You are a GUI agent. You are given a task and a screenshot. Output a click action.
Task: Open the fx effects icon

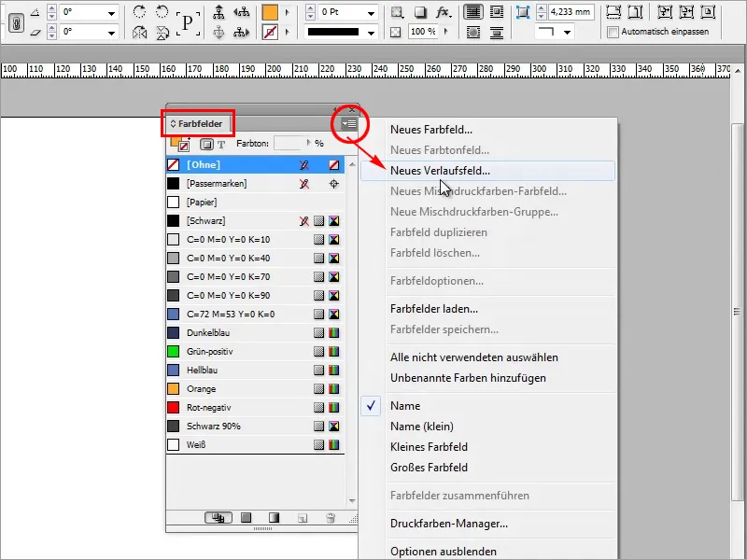(x=441, y=14)
